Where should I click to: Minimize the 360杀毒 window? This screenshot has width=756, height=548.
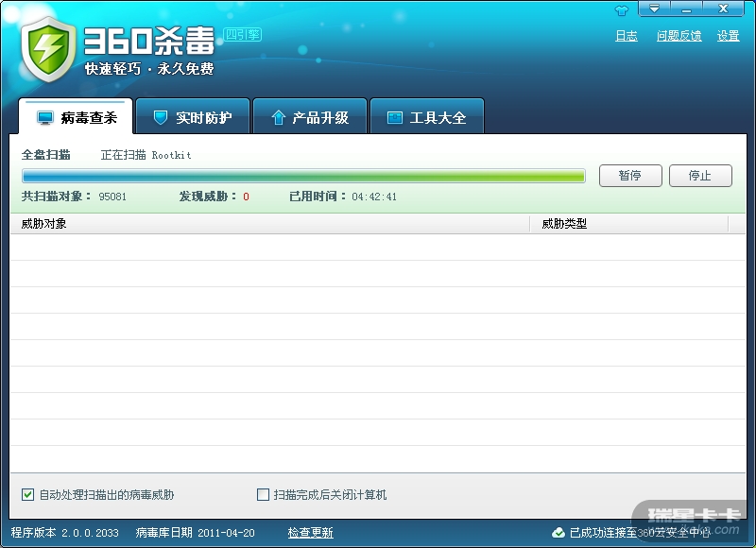coord(687,9)
